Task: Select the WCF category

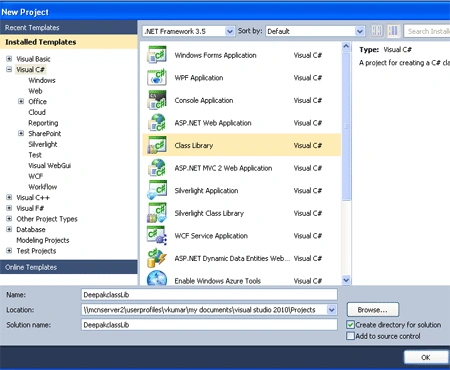Action: click(36, 176)
